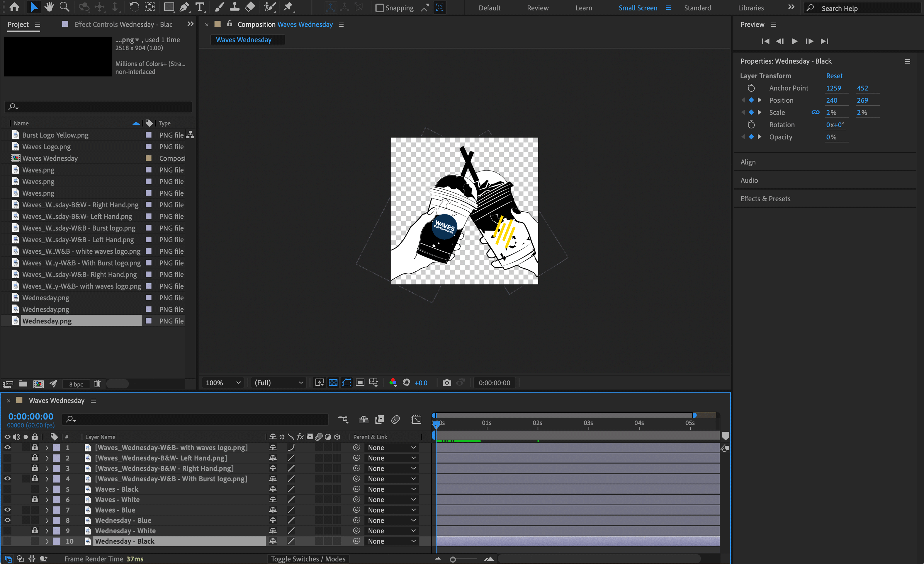Switch to the Standard workspace
This screenshot has height=564, width=924.
coord(697,8)
